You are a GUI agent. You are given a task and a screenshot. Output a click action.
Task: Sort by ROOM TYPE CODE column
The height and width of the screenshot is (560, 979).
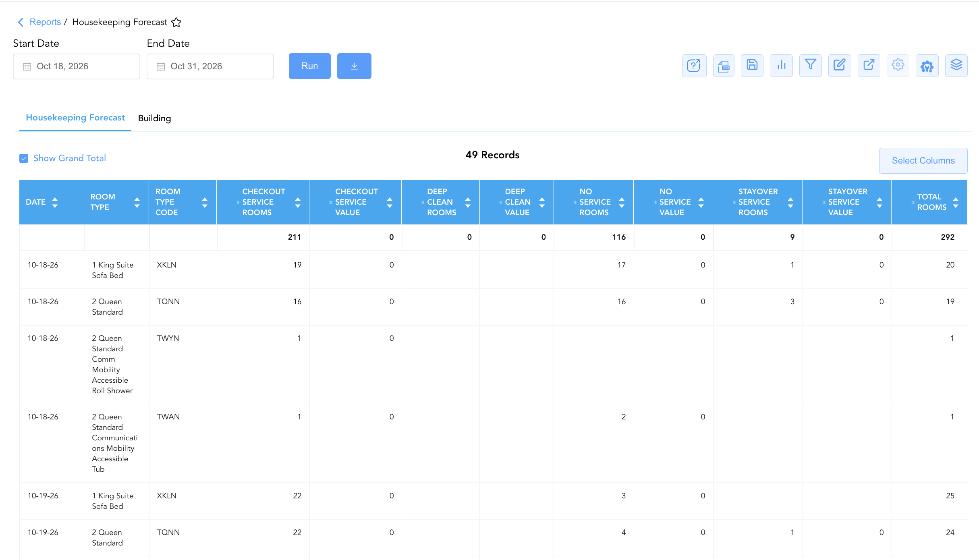pyautogui.click(x=205, y=202)
